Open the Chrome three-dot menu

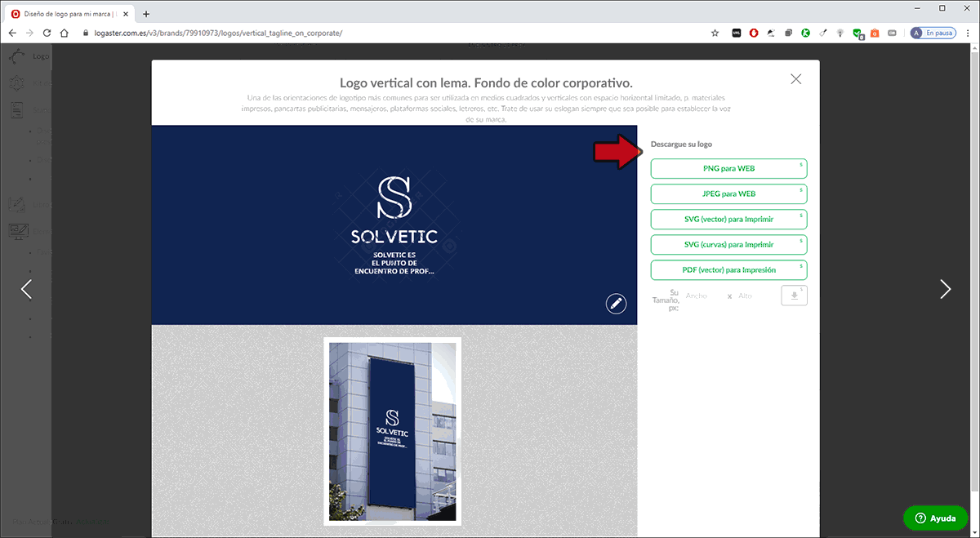pos(968,33)
